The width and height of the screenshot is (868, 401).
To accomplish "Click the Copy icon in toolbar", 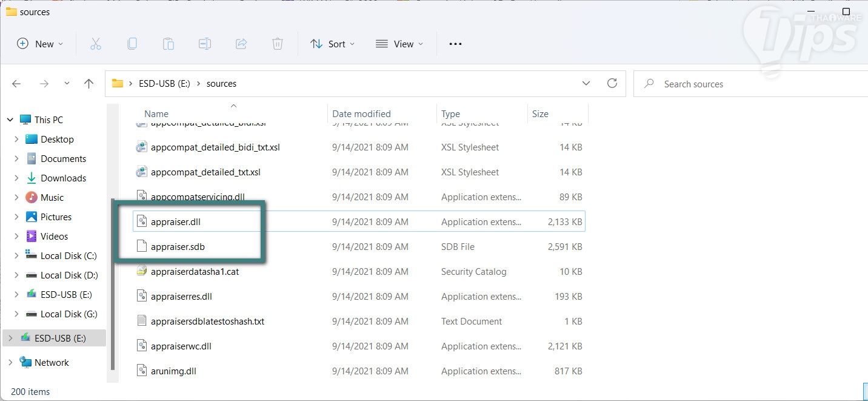I will coord(132,44).
